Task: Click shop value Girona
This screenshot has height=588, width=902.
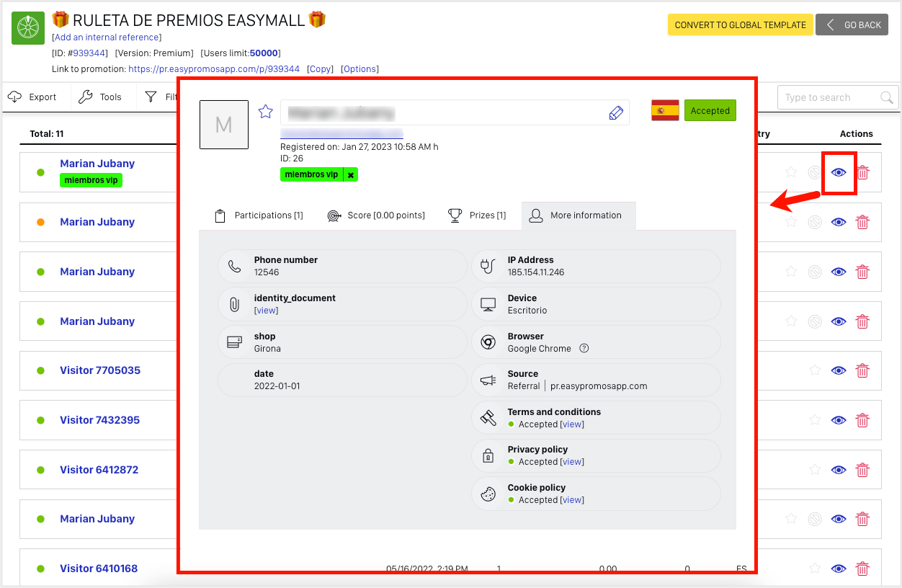Action: 267,349
